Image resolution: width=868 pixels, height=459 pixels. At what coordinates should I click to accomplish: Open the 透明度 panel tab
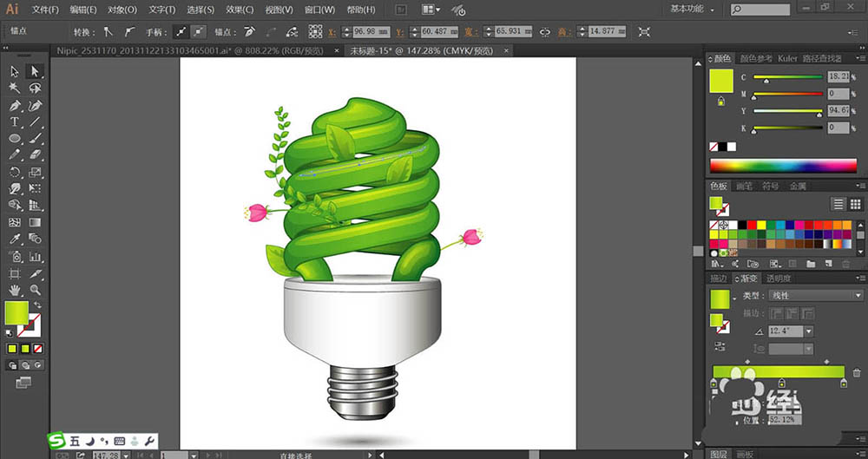779,279
